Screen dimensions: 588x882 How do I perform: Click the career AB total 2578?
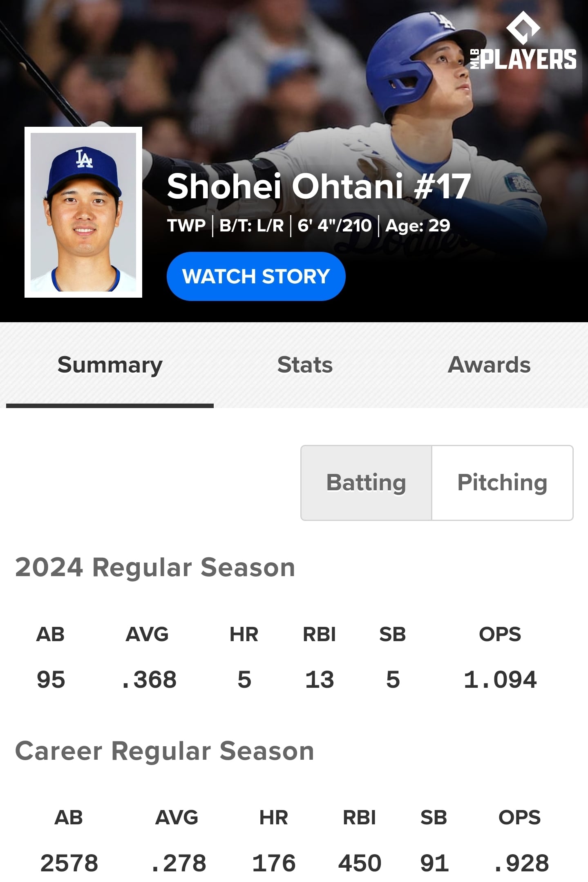[69, 863]
